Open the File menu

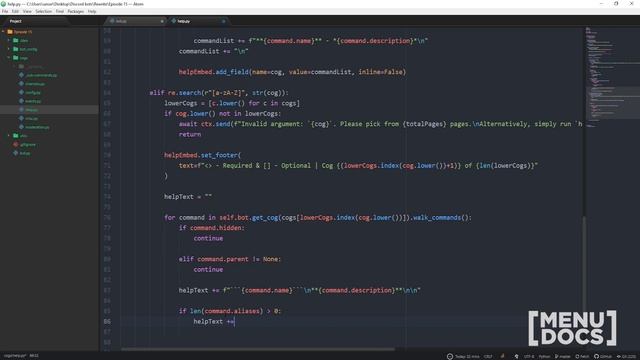(x=5, y=11)
